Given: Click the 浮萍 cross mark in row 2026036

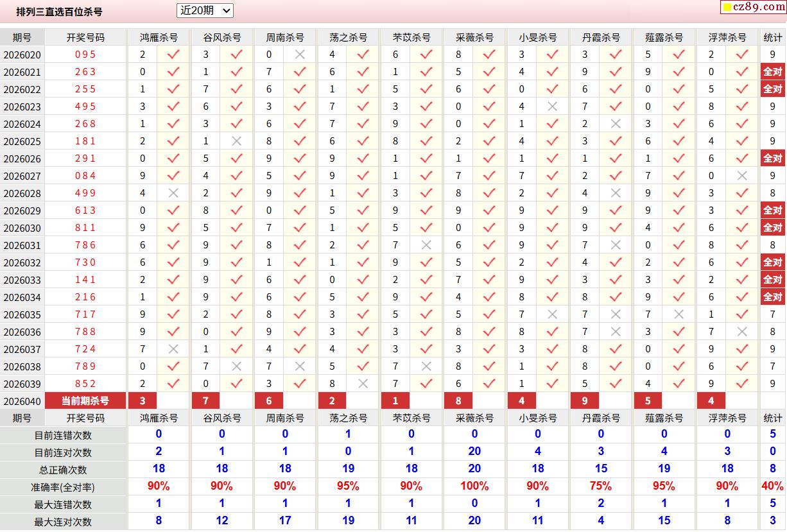Looking at the screenshot, I should click(742, 332).
